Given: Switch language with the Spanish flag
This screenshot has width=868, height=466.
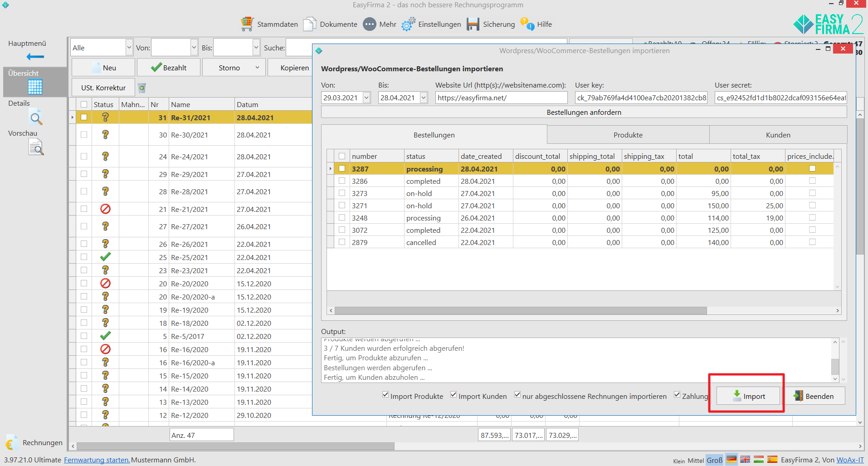Looking at the screenshot, I should [772, 460].
